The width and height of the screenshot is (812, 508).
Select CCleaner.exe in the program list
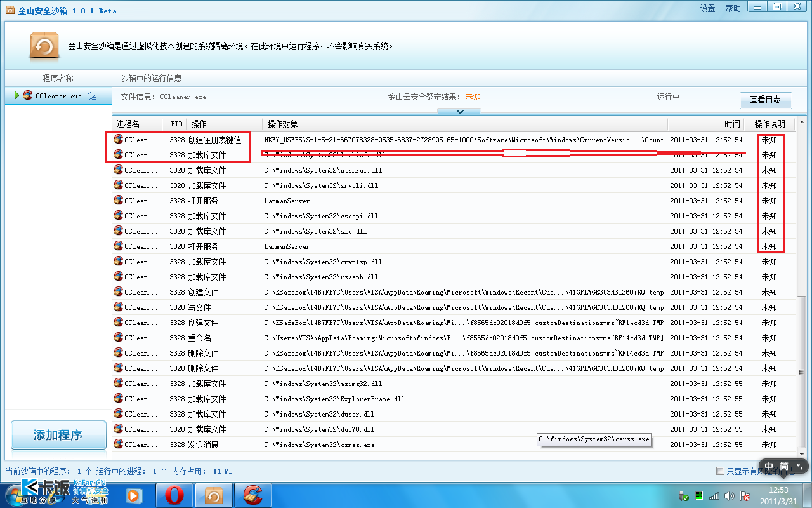(x=58, y=96)
